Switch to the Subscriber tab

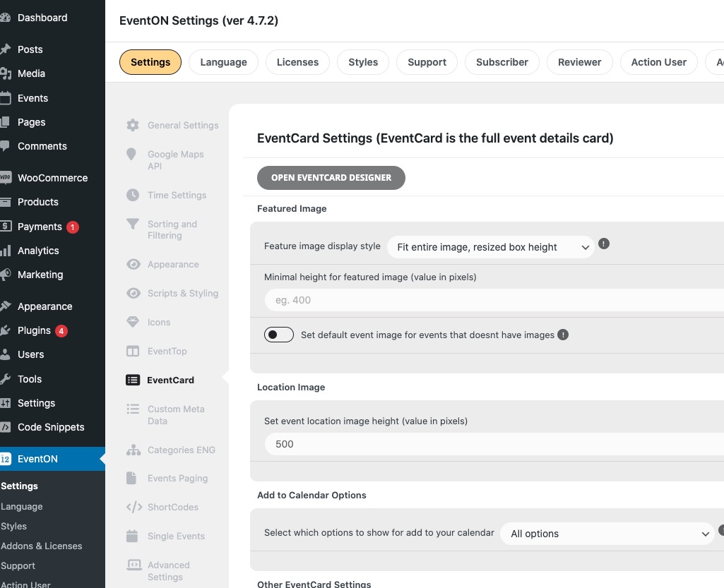tap(502, 62)
